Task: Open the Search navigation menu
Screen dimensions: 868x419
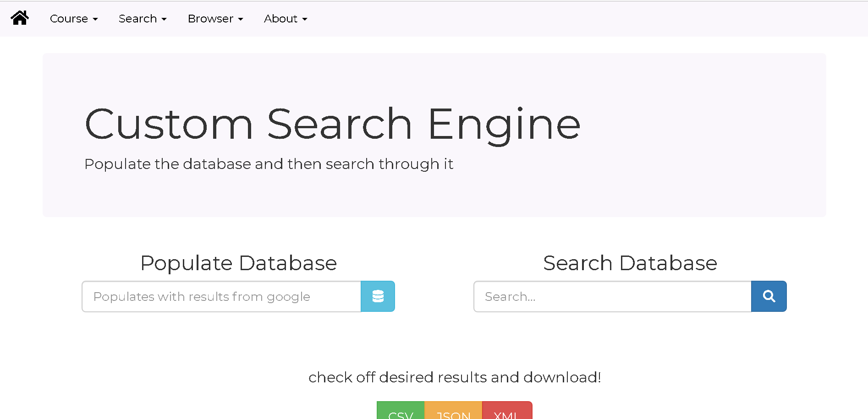Action: click(x=137, y=19)
